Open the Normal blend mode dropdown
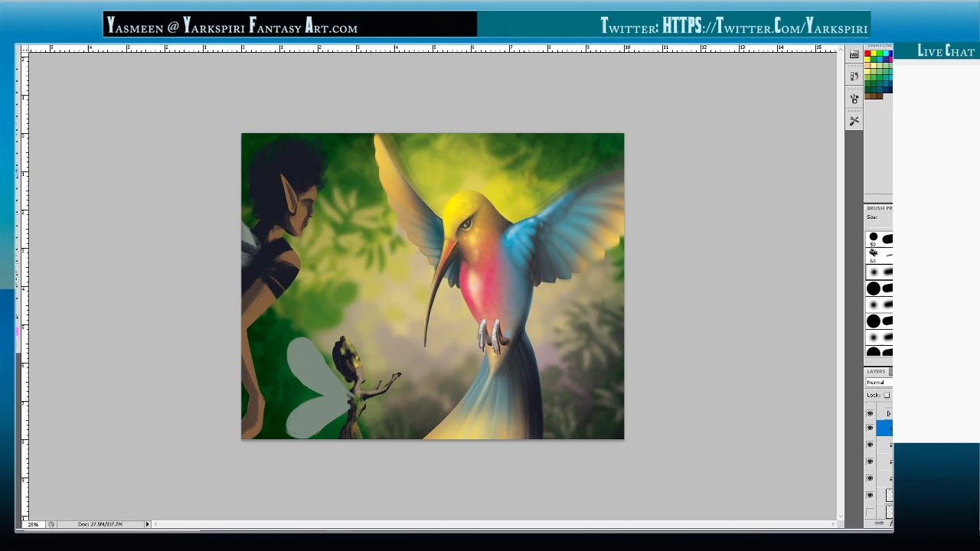 coord(879,382)
